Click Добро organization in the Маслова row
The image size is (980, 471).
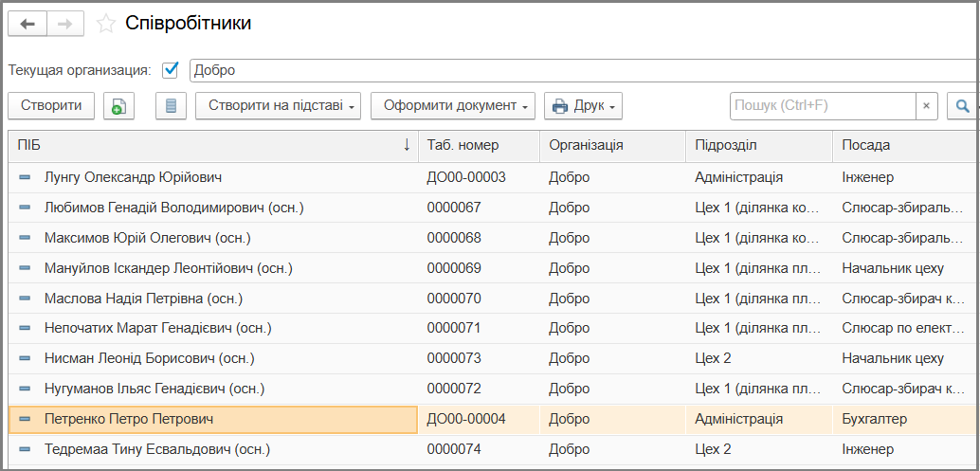point(570,299)
